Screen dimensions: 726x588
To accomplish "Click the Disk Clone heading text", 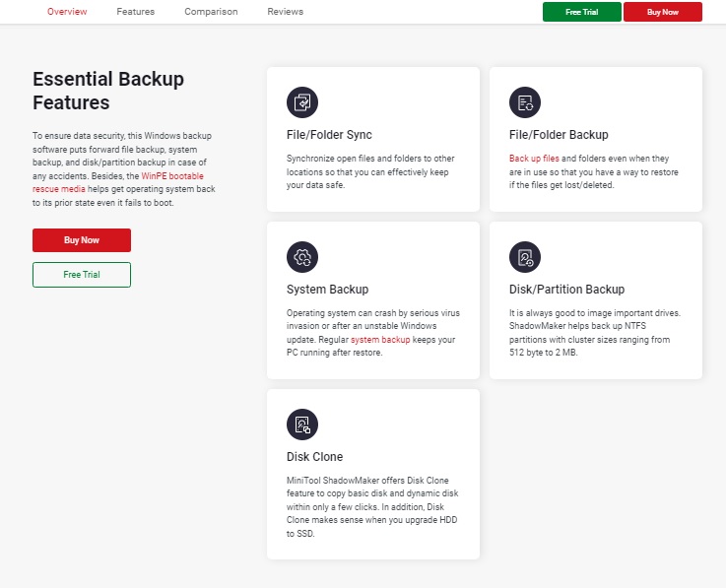I will (314, 457).
